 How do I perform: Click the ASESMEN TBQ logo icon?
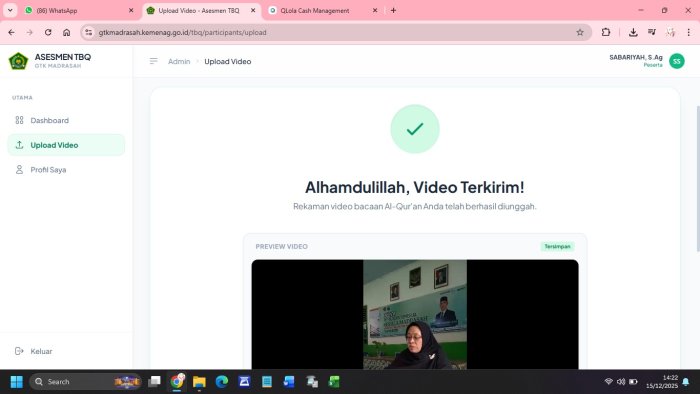(x=18, y=61)
